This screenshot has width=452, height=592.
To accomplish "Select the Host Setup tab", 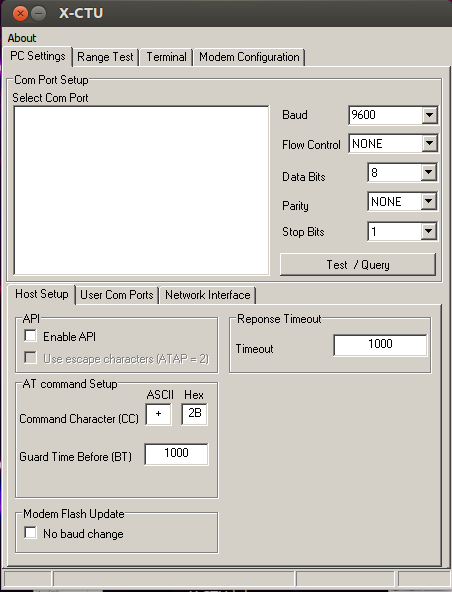I will (42, 294).
